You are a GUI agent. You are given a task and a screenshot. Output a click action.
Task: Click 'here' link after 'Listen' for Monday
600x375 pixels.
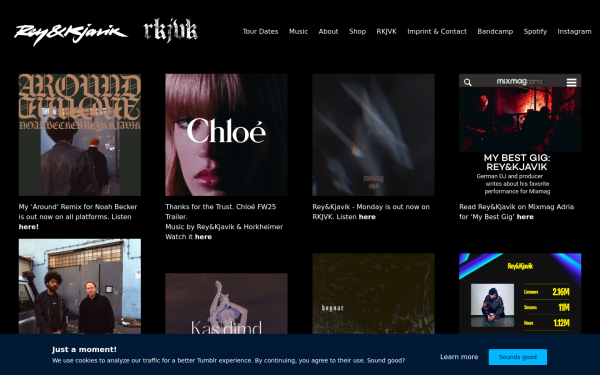click(x=367, y=217)
